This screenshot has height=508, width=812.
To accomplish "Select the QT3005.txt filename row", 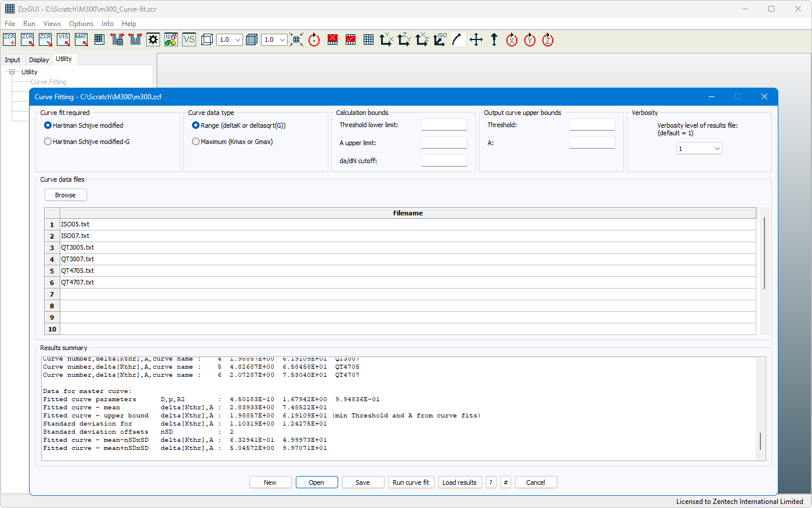I will pos(408,247).
